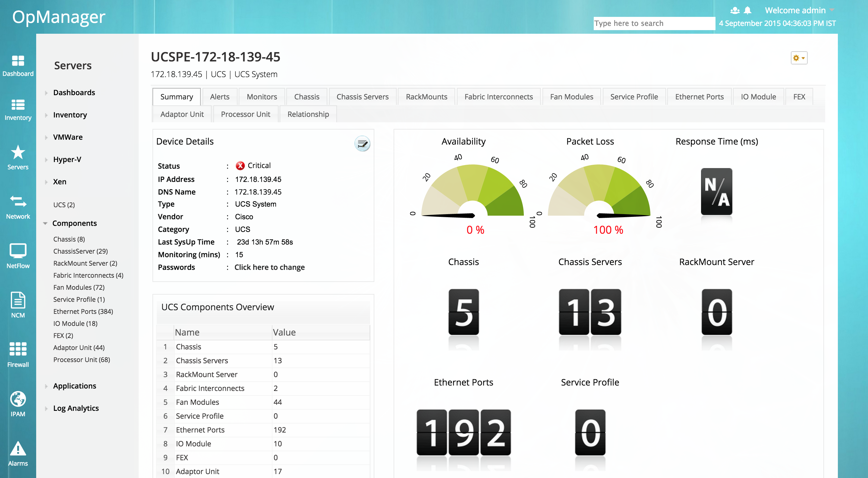Open the Welcome admin dropdown
This screenshot has height=478, width=868.
coord(796,10)
